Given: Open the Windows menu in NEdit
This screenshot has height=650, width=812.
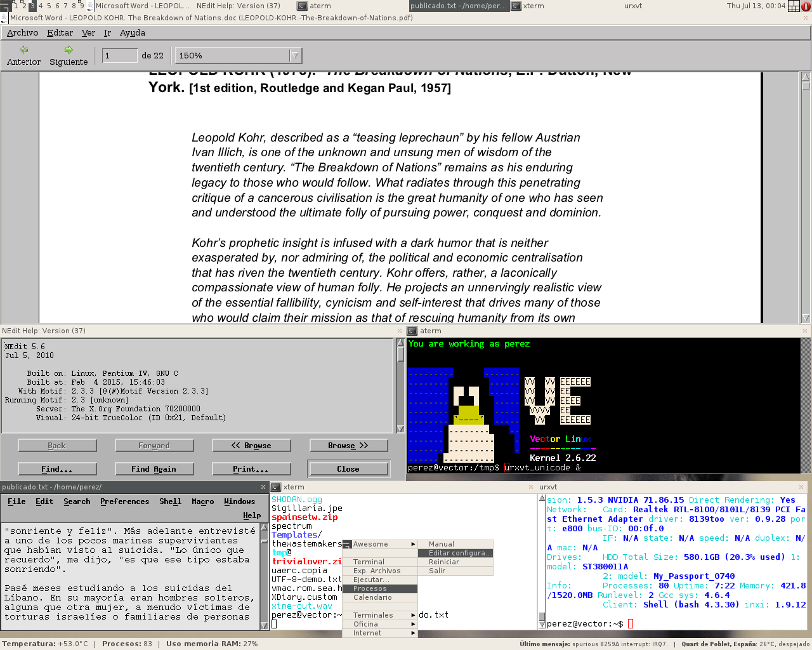Looking at the screenshot, I should [240, 501].
